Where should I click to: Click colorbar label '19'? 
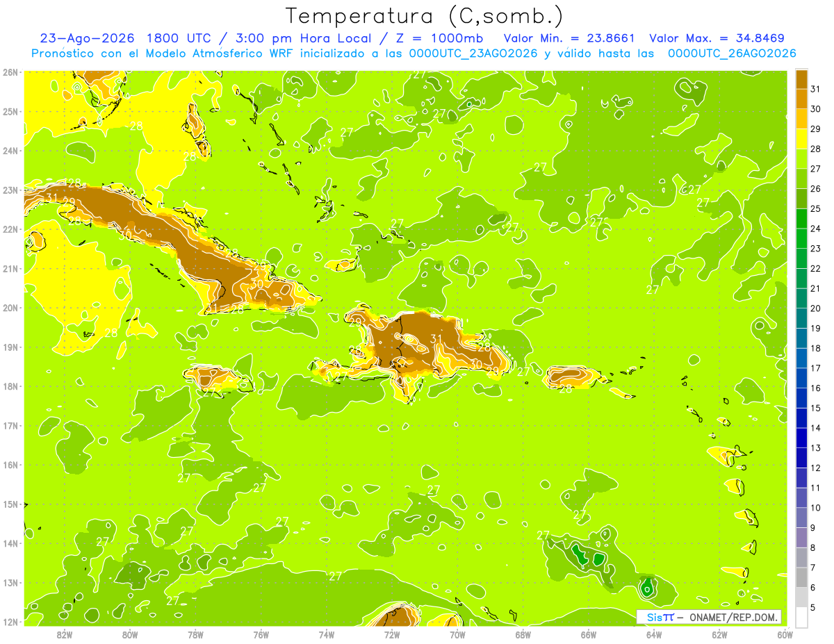point(816,328)
